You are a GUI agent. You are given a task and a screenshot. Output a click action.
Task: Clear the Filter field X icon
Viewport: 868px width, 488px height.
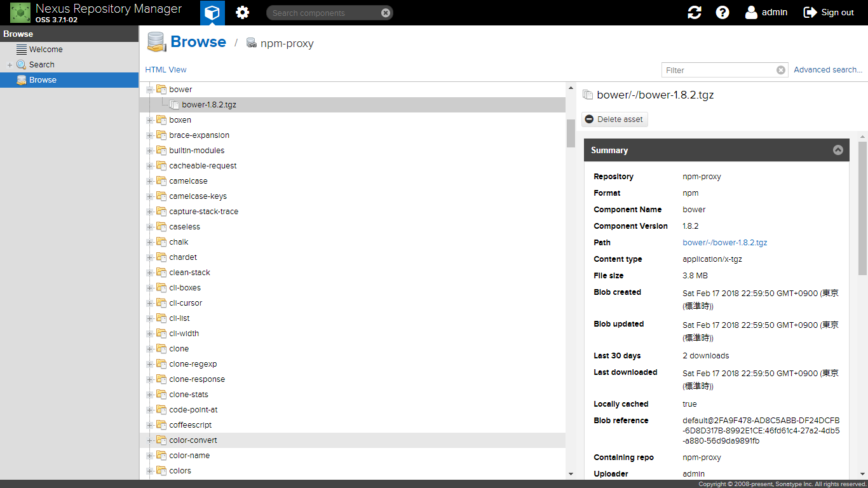pos(781,70)
